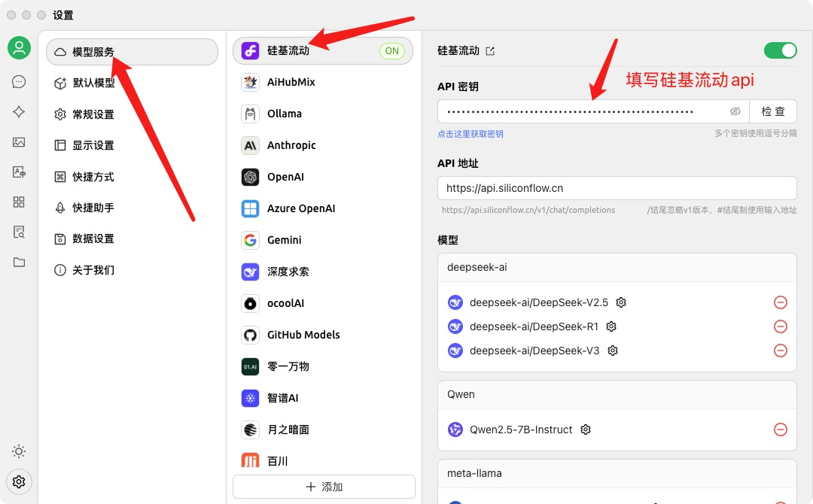The width and height of the screenshot is (813, 504).
Task: Select the GitHub Models provider
Action: click(x=322, y=335)
